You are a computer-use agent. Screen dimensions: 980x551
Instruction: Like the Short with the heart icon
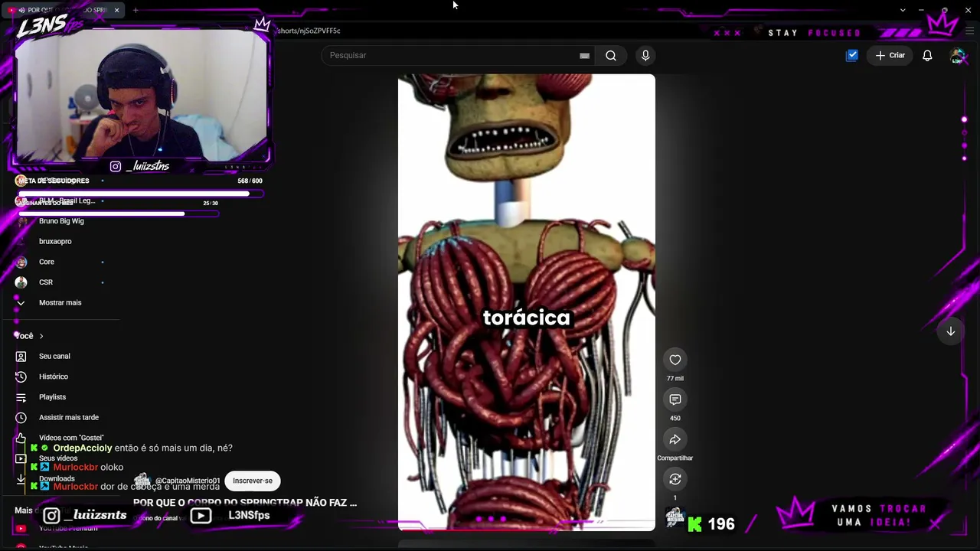click(675, 360)
